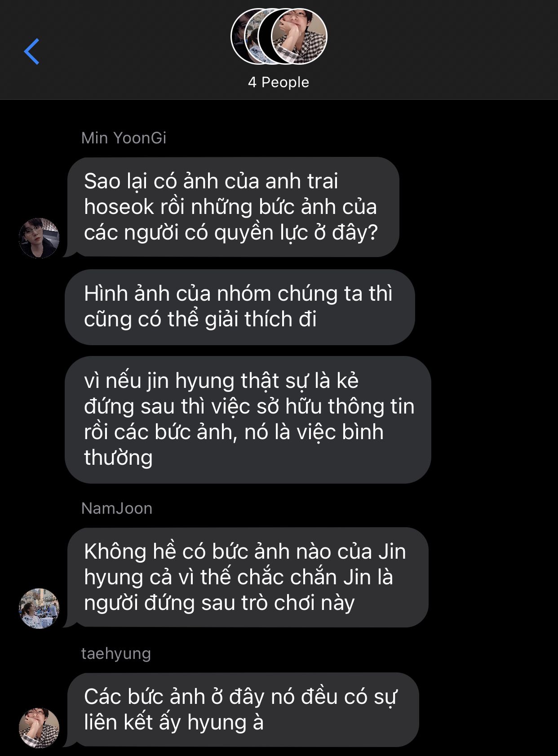Tap the 'taehyung' sender name
This screenshot has width=558, height=756.
point(116,654)
